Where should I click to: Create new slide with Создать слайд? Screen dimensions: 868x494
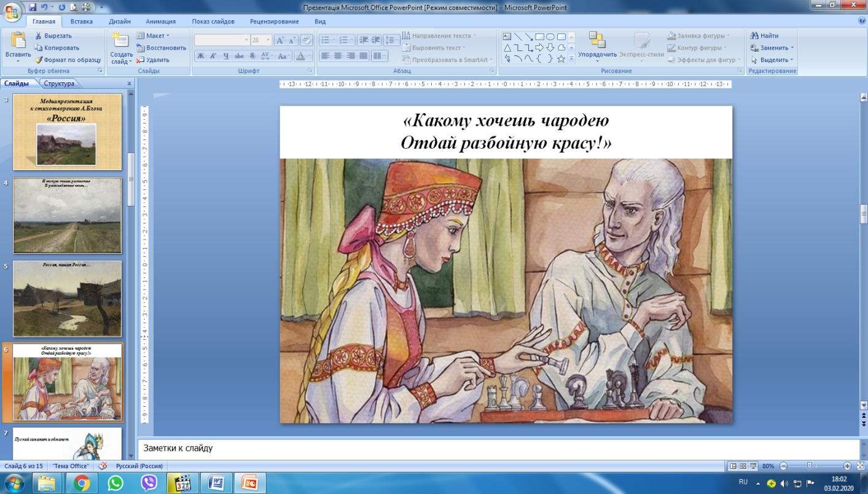122,48
